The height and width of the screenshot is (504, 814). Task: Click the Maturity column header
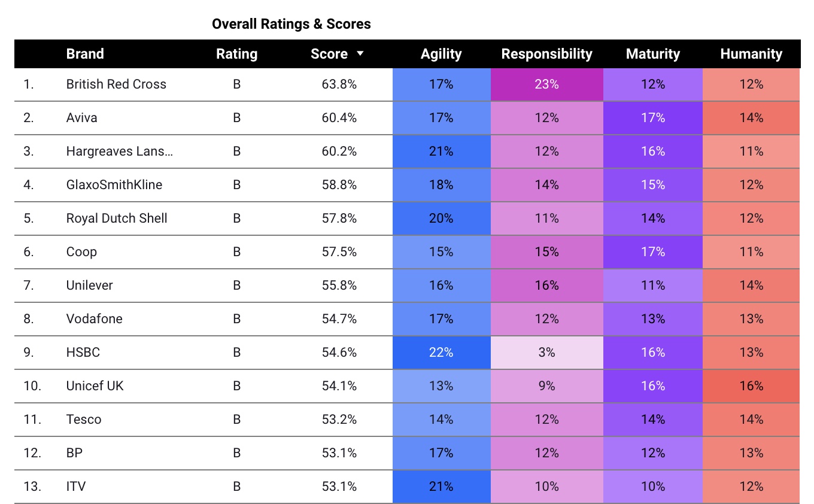tap(652, 54)
